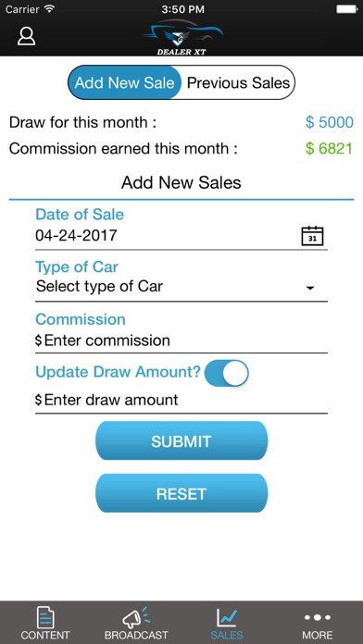Screen dimensions: 363x644
Task: Open the Broadcast megaphone icon
Action: [x=136, y=617]
